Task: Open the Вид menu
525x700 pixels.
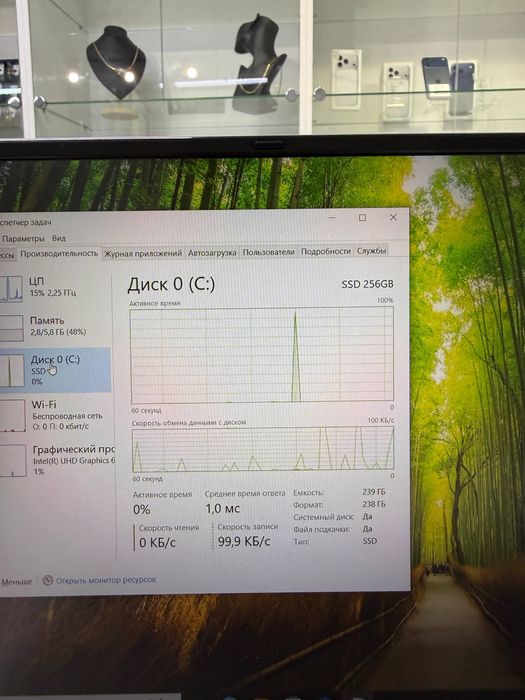Action: point(58,238)
